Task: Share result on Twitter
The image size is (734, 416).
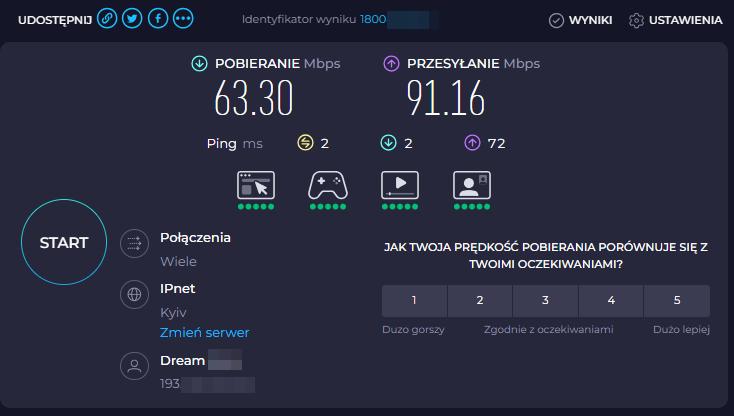Action: coord(132,19)
